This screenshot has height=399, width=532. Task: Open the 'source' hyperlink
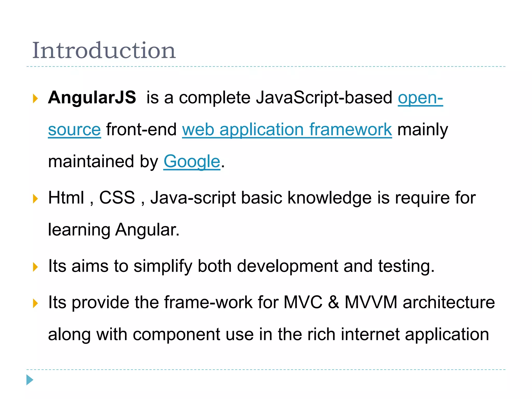tap(74, 130)
